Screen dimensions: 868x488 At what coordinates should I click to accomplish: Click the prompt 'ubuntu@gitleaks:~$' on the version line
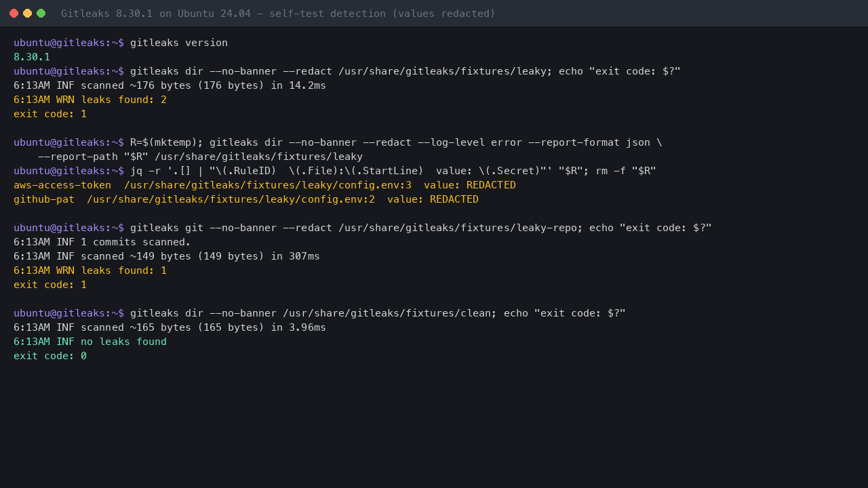[68, 43]
